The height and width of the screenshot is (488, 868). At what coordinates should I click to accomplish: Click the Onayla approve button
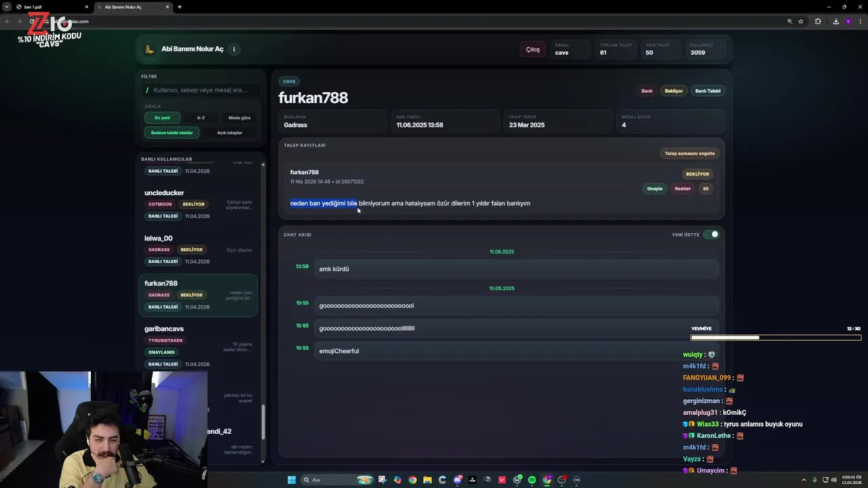point(654,188)
